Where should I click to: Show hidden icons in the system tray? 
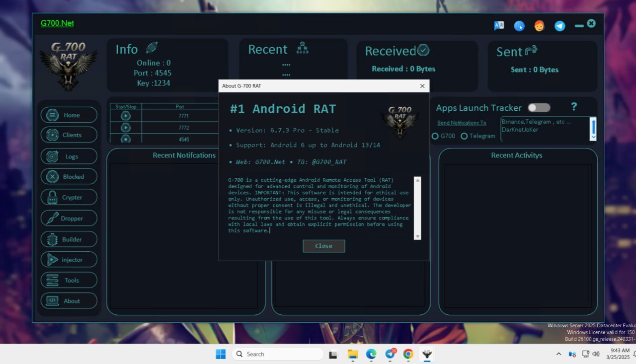click(558, 354)
